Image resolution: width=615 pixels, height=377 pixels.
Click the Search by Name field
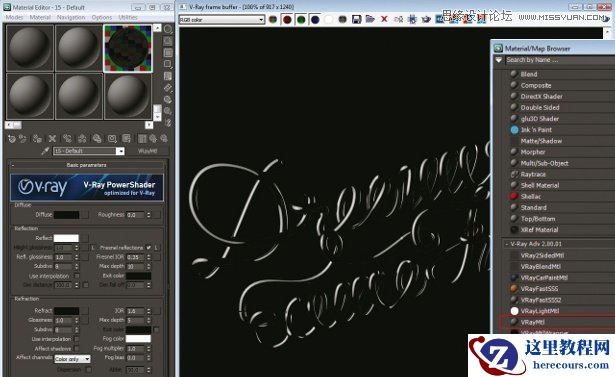point(559,60)
